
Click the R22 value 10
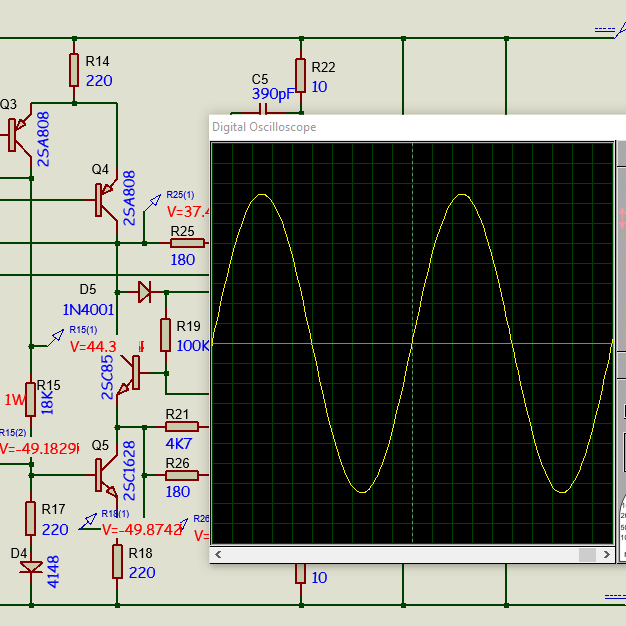coord(319,87)
